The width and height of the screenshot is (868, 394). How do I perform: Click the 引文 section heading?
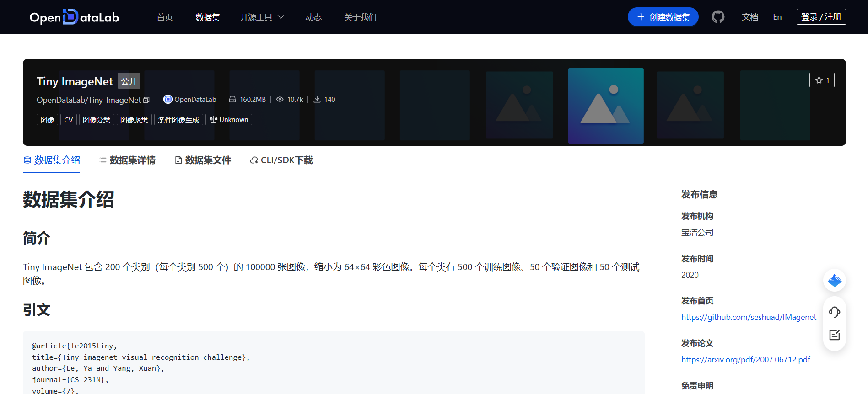(37, 310)
